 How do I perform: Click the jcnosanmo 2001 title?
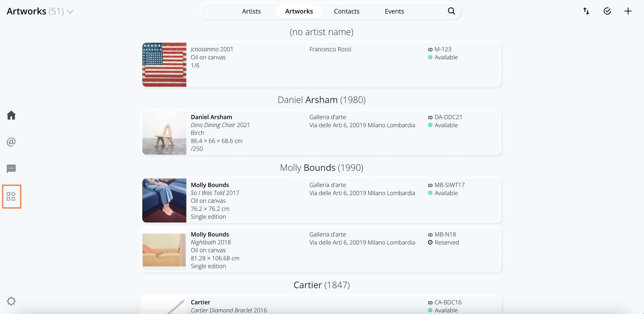212,49
